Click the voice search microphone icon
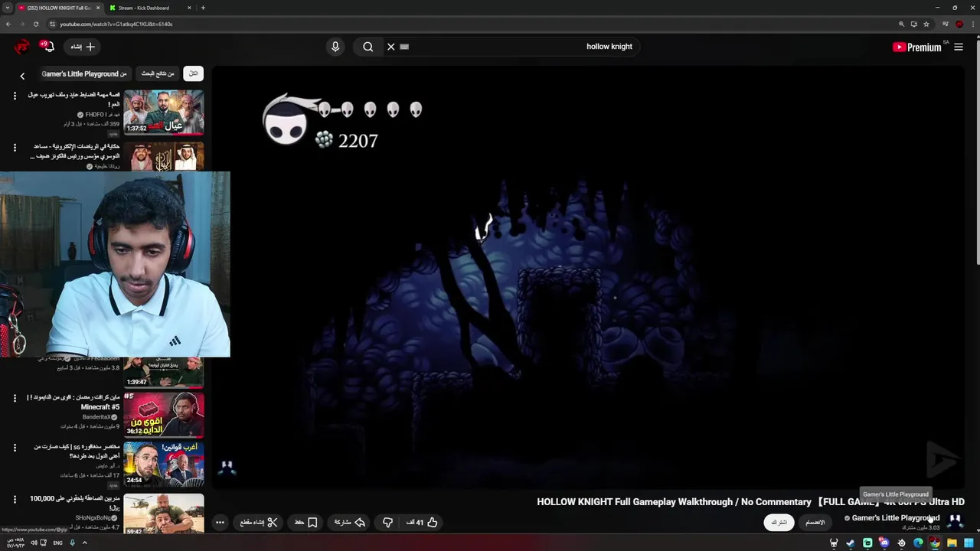This screenshot has width=980, height=551. point(335,47)
